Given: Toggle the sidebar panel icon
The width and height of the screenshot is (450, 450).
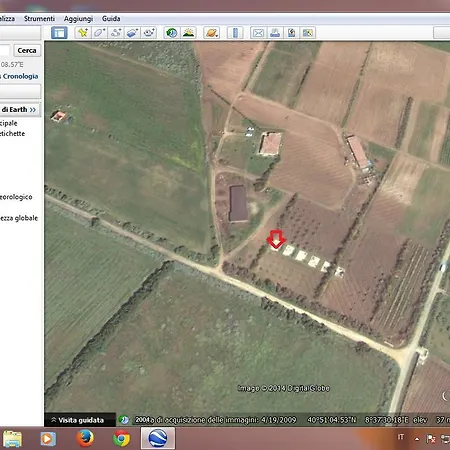Looking at the screenshot, I should coord(59,33).
